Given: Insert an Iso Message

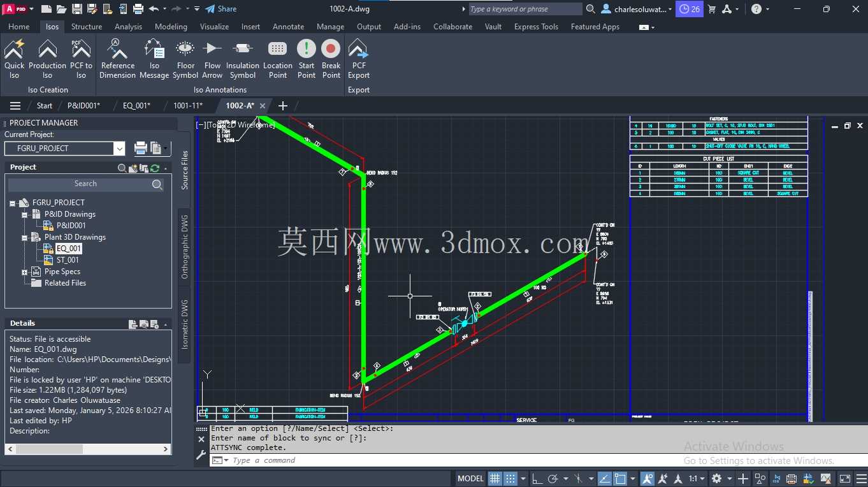Looking at the screenshot, I should (154, 59).
